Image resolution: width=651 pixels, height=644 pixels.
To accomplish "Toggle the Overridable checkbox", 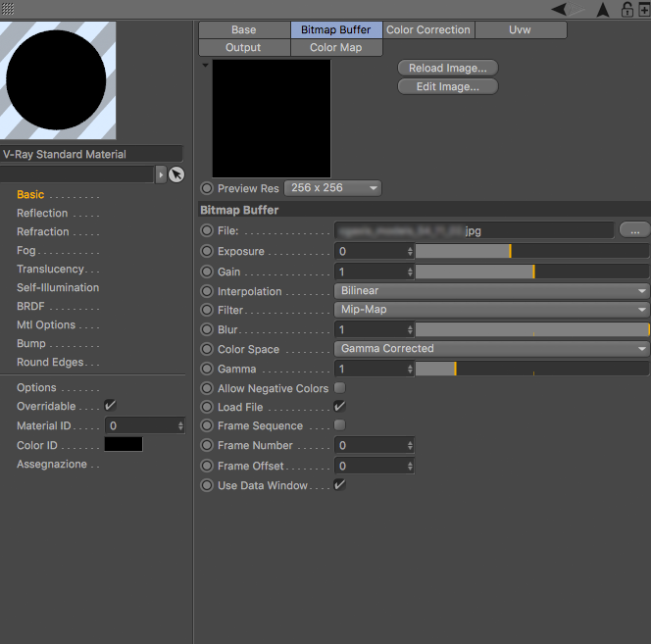I will coord(110,405).
